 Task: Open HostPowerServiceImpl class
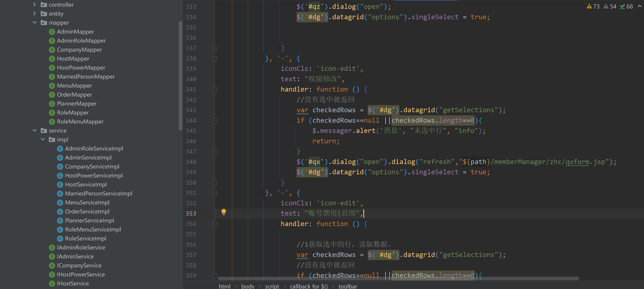point(94,176)
